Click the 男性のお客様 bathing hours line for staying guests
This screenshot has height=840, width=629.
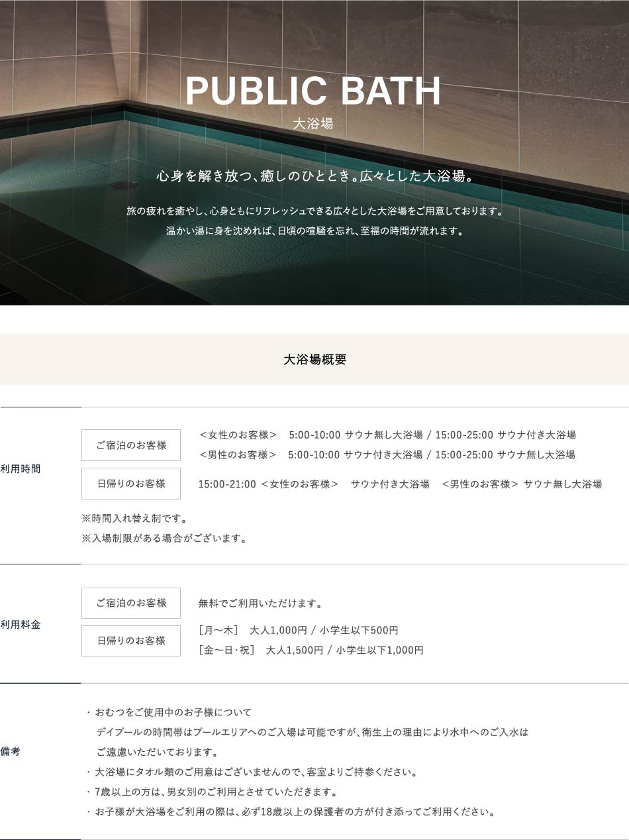pos(387,455)
